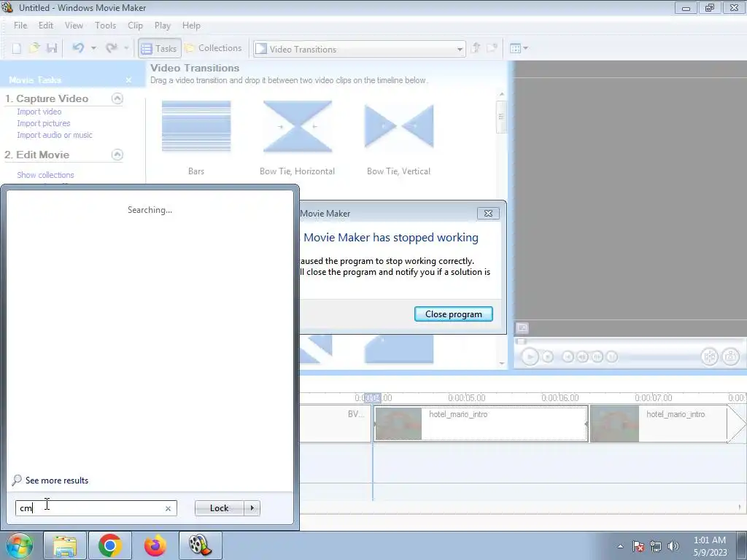The width and height of the screenshot is (747, 560).
Task: Click the Open Project folder icon
Action: (x=34, y=48)
